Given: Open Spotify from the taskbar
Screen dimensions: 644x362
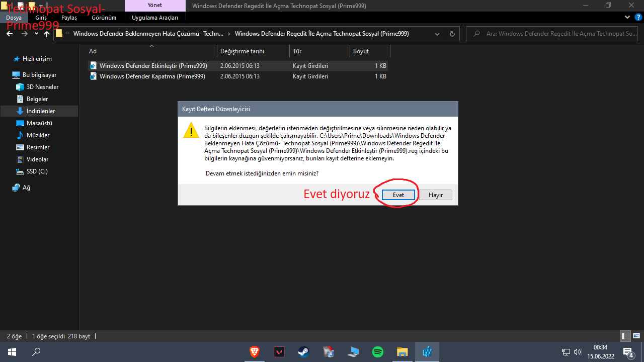Looking at the screenshot, I should (378, 352).
